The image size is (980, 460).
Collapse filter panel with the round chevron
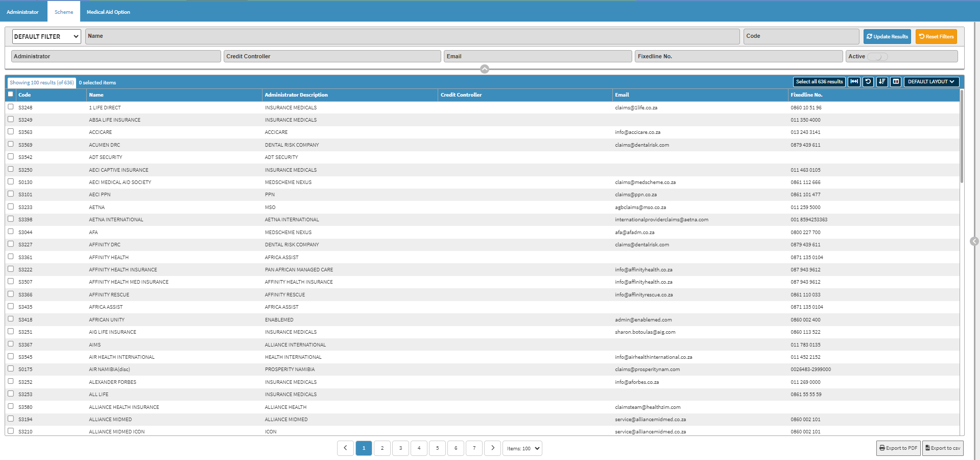(485, 69)
